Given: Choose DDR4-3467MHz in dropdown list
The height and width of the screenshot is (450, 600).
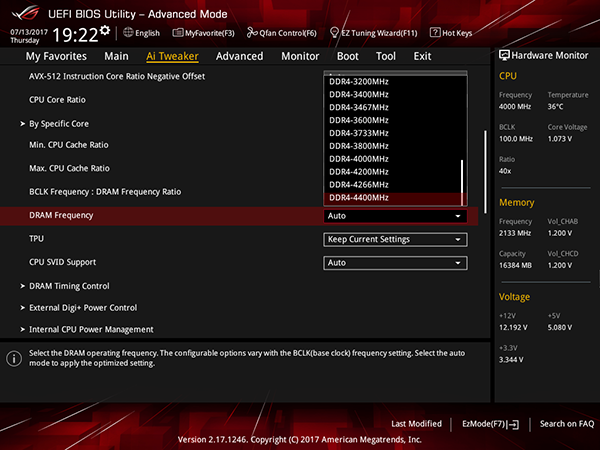Looking at the screenshot, I should [393, 108].
